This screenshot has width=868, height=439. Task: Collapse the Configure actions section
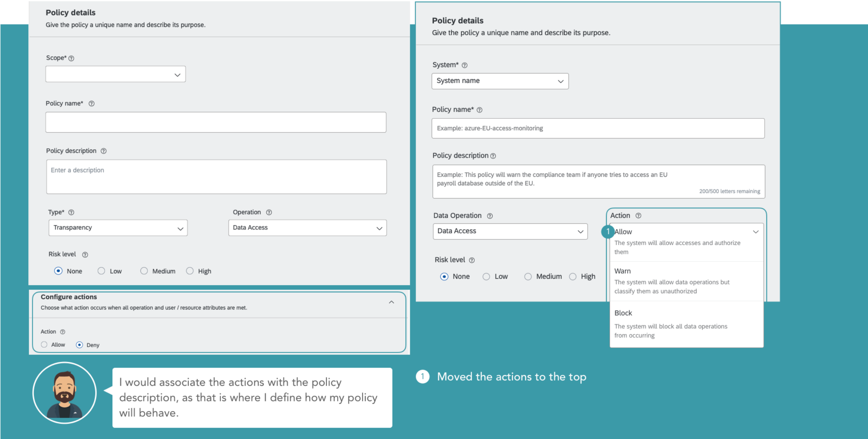(x=391, y=302)
